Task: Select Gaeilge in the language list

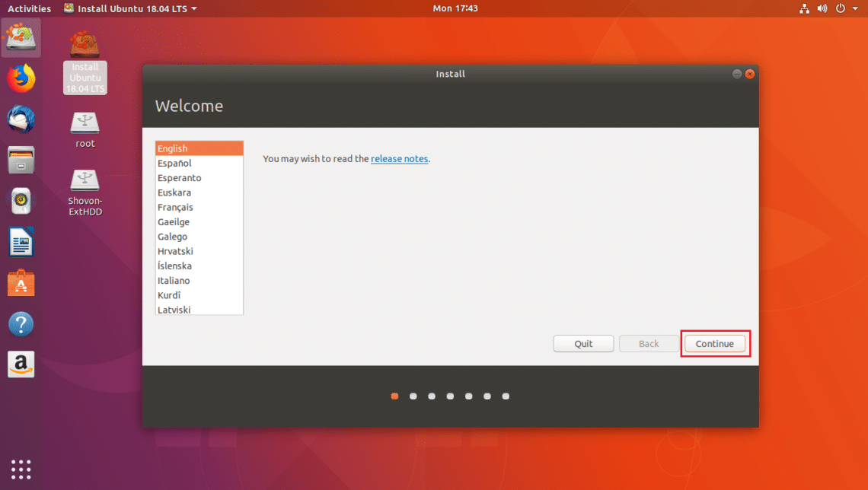Action: tap(199, 221)
